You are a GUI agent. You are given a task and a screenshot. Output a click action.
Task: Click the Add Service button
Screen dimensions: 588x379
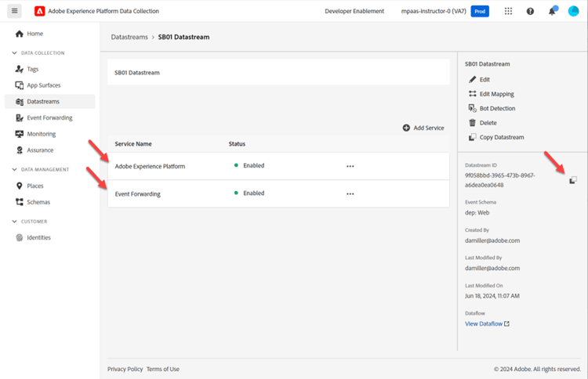(x=423, y=128)
